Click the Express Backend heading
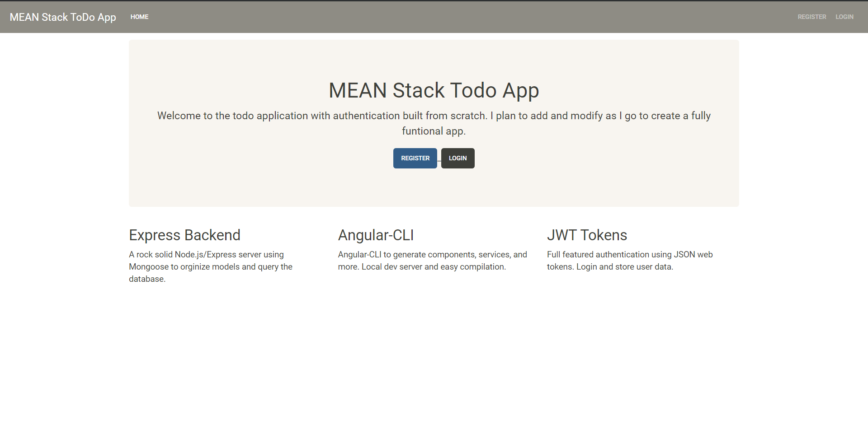 click(x=184, y=235)
